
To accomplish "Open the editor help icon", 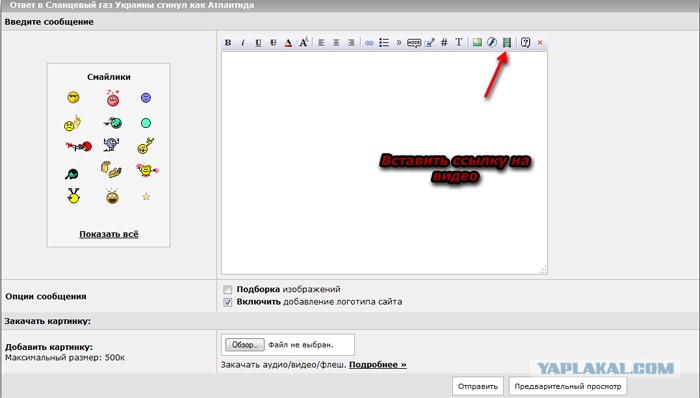I will tap(525, 42).
